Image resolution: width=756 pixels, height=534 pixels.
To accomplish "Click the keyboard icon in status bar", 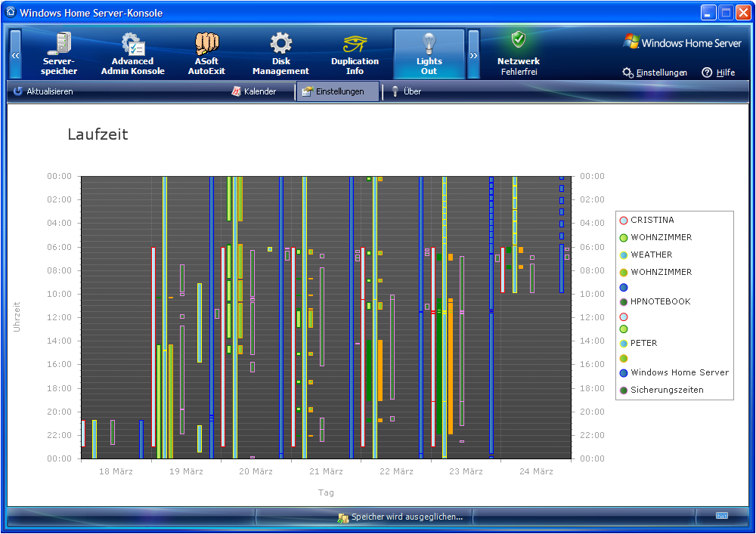I will click(722, 516).
